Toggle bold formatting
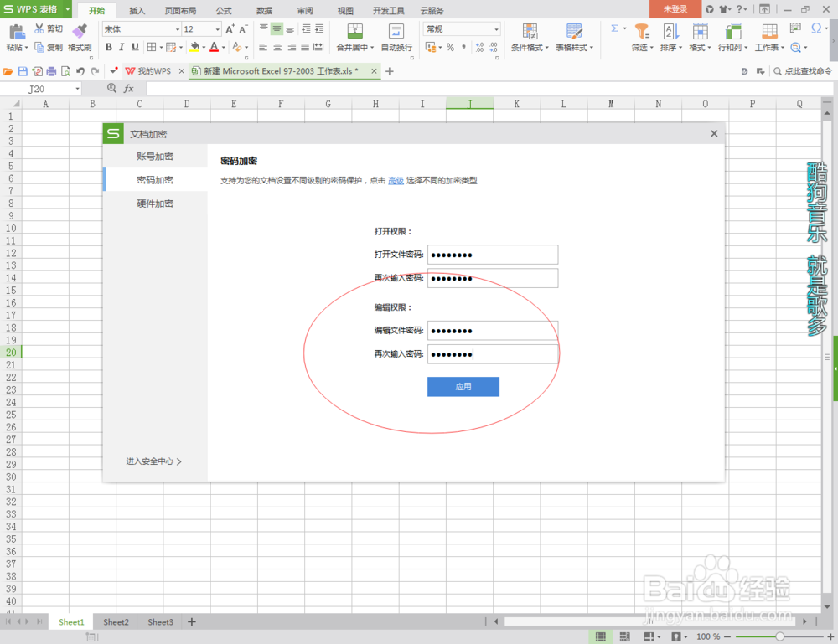 108,47
